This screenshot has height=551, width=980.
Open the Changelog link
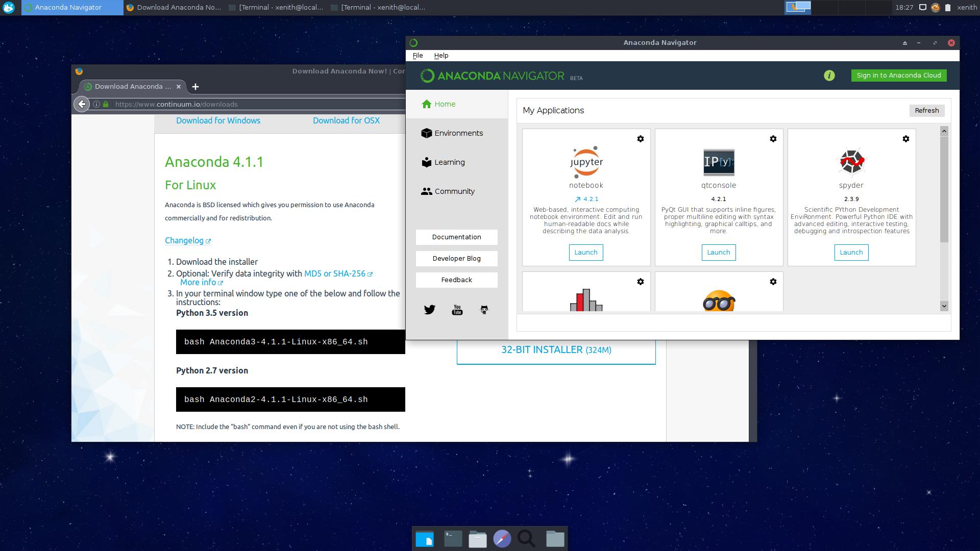pos(187,241)
